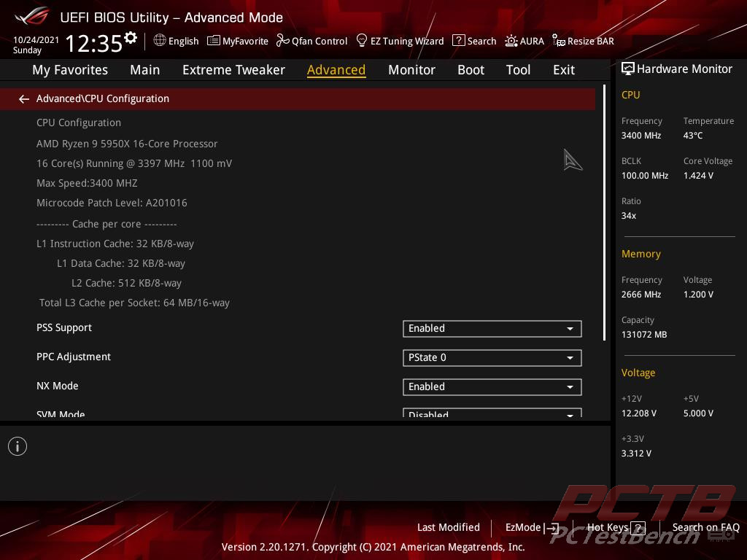Click back arrow in CPU Configuration breadcrumb
This screenshot has height=560, width=747.
24,98
